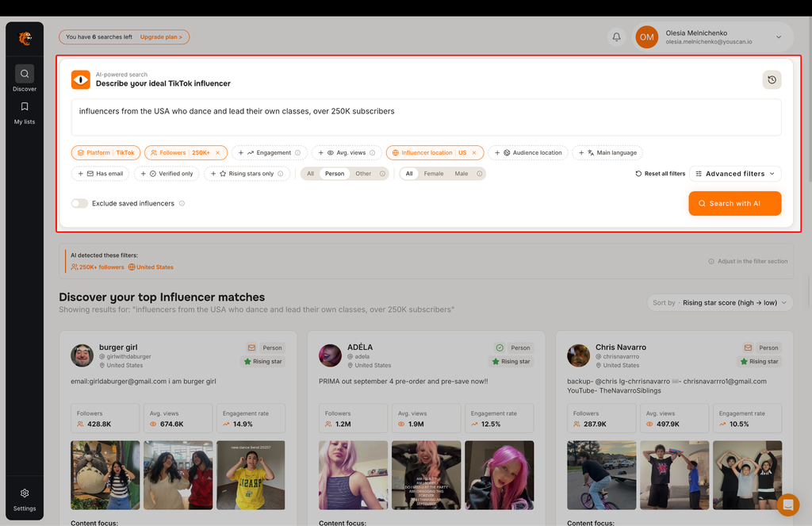Show Avg. views filter info tooltip
Image resolution: width=812 pixels, height=526 pixels.
point(373,153)
